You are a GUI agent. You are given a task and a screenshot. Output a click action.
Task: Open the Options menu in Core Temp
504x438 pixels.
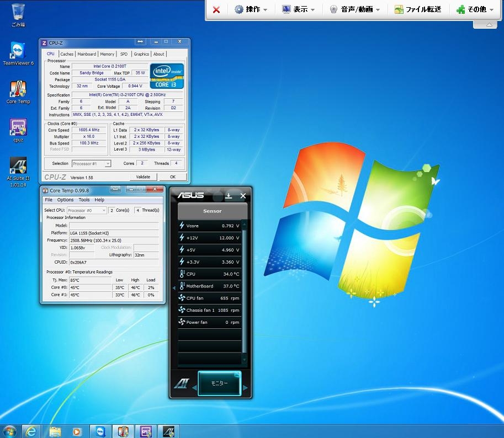click(65, 200)
